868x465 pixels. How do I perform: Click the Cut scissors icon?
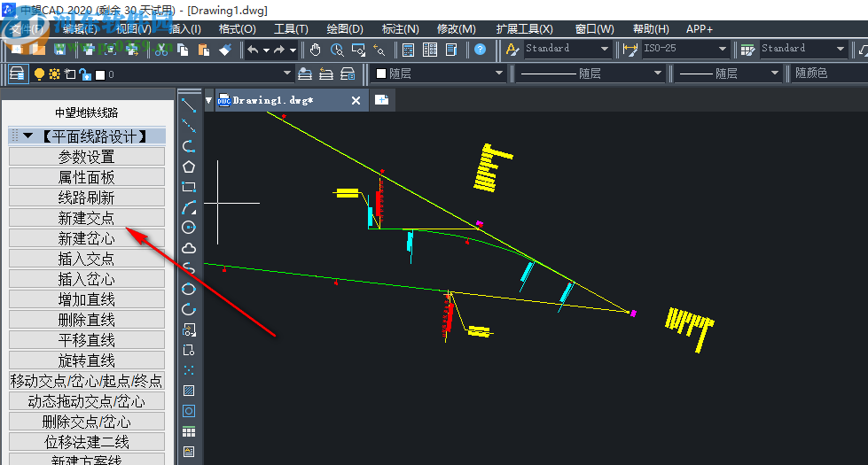161,50
